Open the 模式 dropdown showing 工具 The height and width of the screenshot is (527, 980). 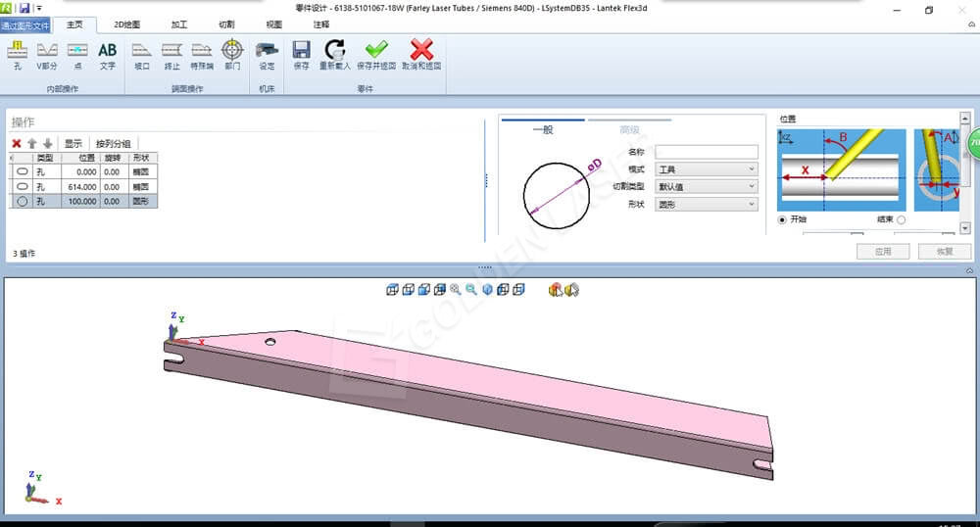coord(707,169)
